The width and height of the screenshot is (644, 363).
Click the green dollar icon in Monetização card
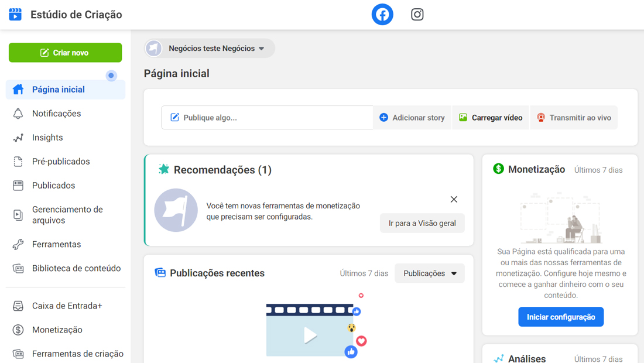click(x=498, y=169)
